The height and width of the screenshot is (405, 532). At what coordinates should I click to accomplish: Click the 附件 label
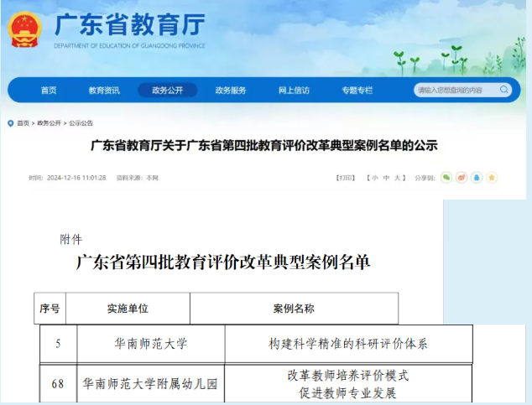click(x=71, y=240)
